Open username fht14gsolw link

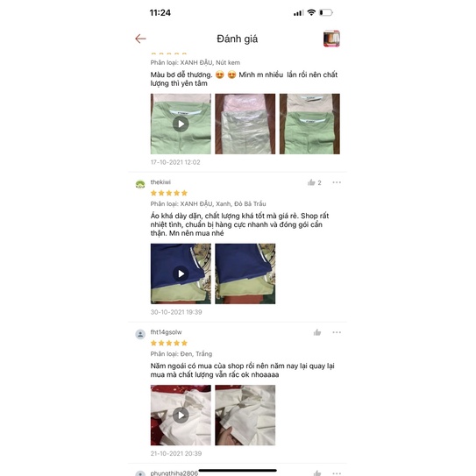(x=166, y=332)
